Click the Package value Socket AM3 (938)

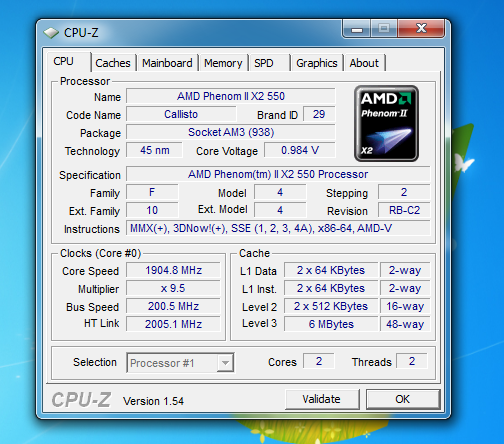[231, 132]
